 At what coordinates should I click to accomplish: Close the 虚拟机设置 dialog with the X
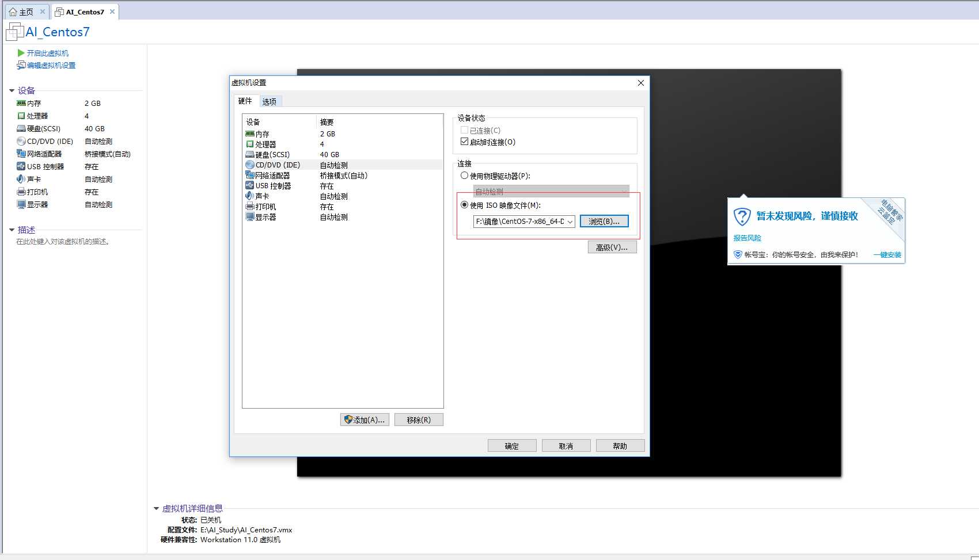641,83
